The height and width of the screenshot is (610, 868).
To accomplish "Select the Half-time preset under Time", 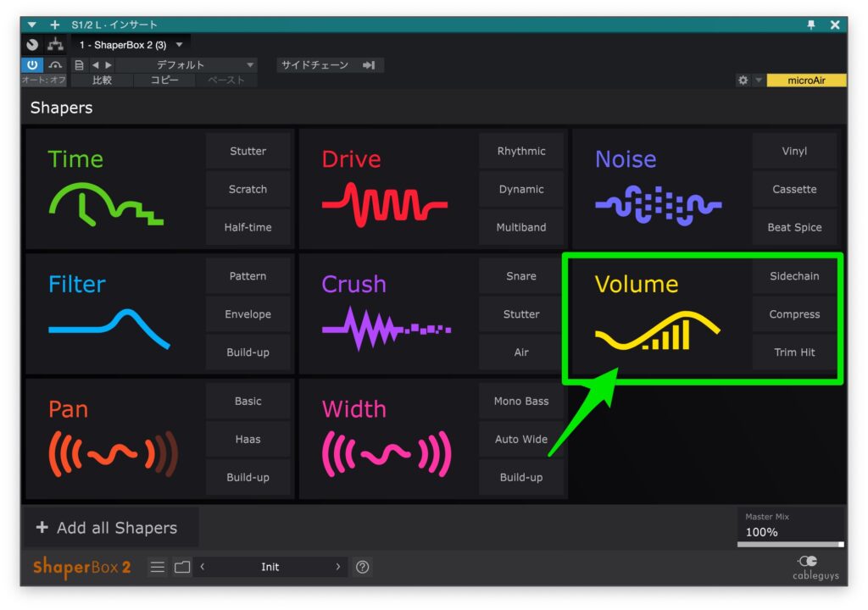I will pyautogui.click(x=248, y=227).
